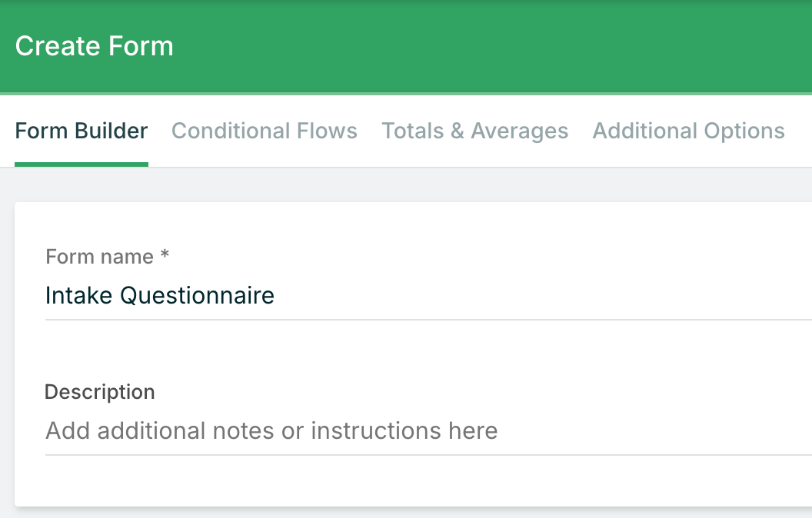Click the Form name label
This screenshot has width=812, height=518.
click(99, 257)
